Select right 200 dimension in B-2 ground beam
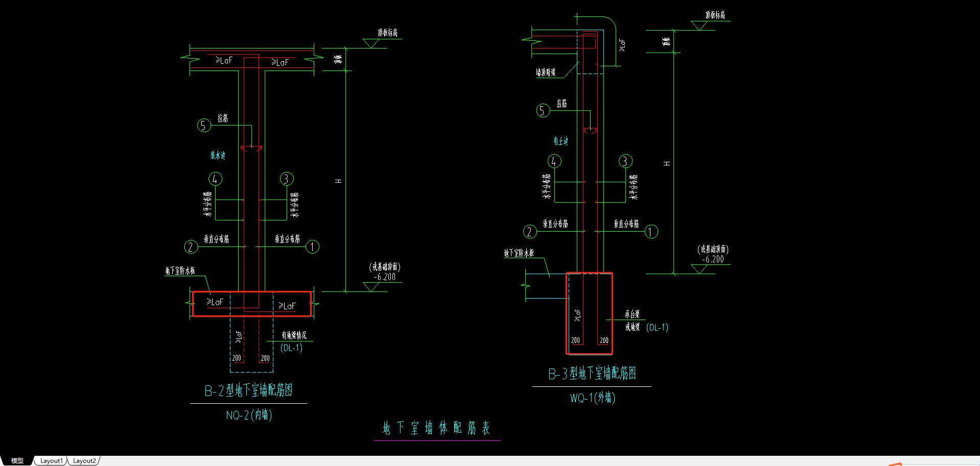Viewport: 980px width, 466px height. pos(265,358)
